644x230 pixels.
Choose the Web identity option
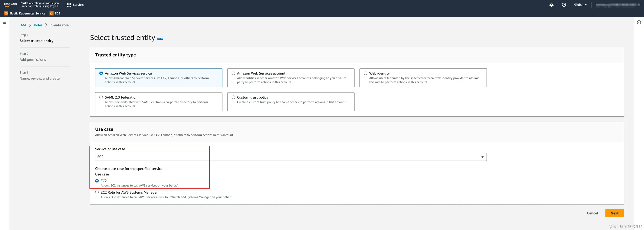(x=365, y=73)
